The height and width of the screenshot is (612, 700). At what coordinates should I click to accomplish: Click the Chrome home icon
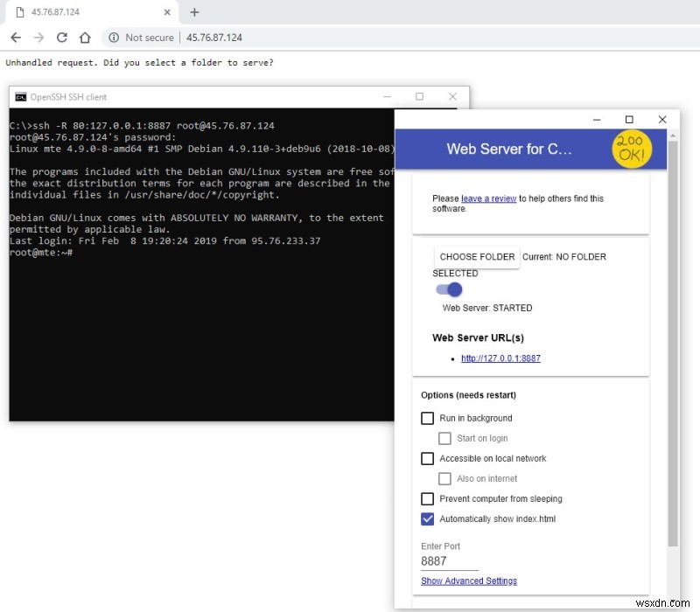coord(83,38)
